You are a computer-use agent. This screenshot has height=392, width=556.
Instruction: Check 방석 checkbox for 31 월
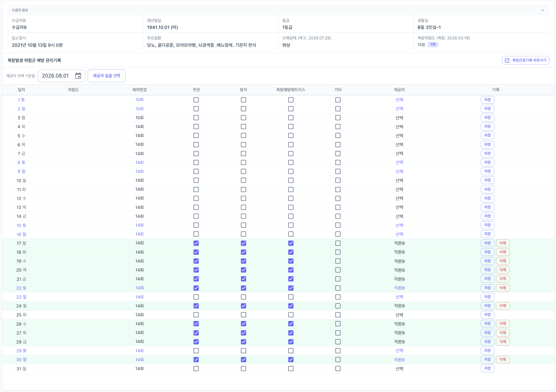[244, 368]
